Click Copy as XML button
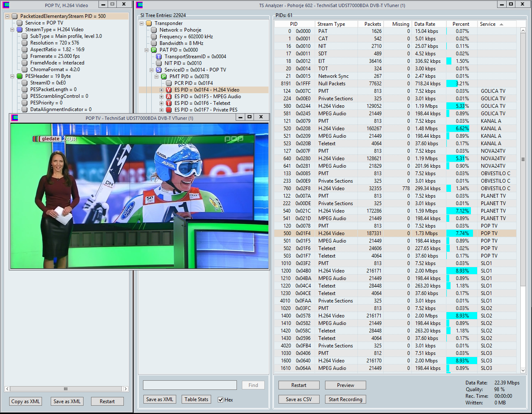The height and width of the screenshot is (414, 532). (x=26, y=402)
